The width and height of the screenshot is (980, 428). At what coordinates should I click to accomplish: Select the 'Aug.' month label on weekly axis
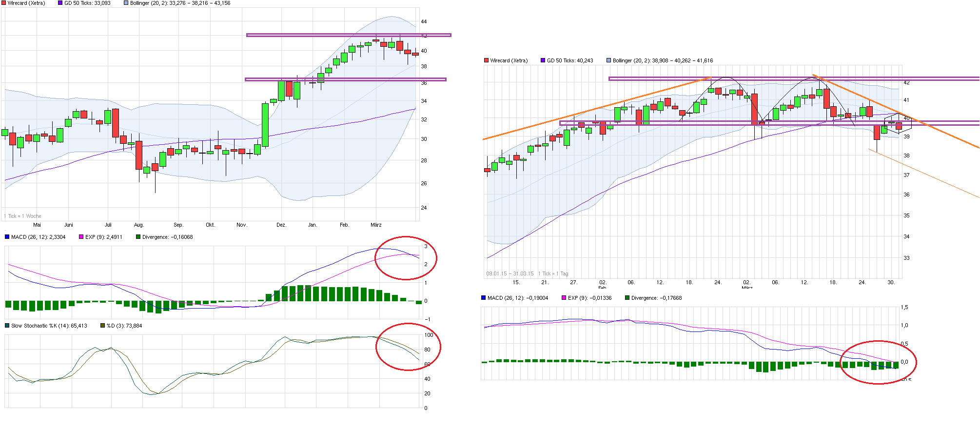(139, 225)
